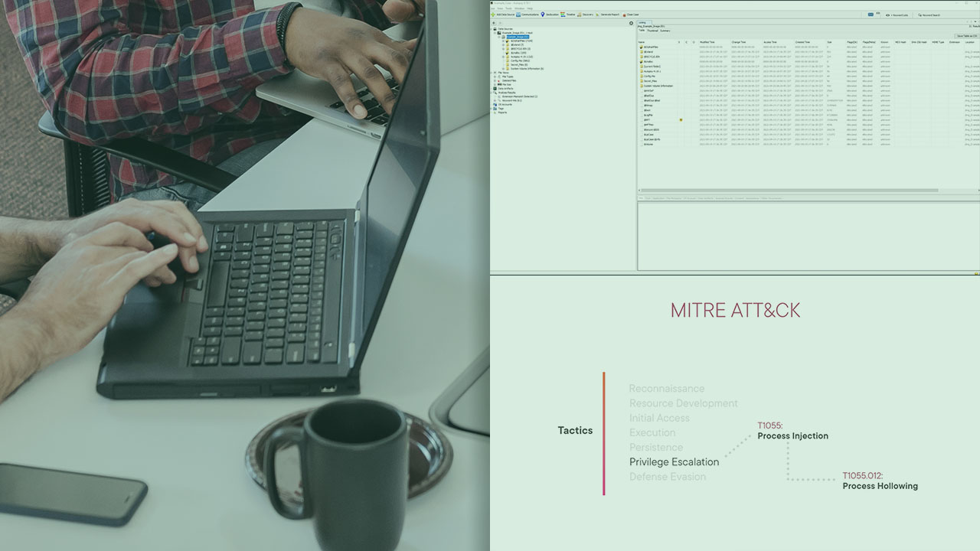Click the back arrow in tree panel
This screenshot has width=980, height=551.
(x=493, y=23)
